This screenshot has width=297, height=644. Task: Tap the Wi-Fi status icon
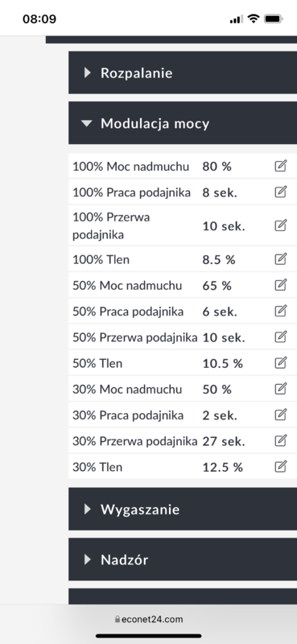[254, 19]
